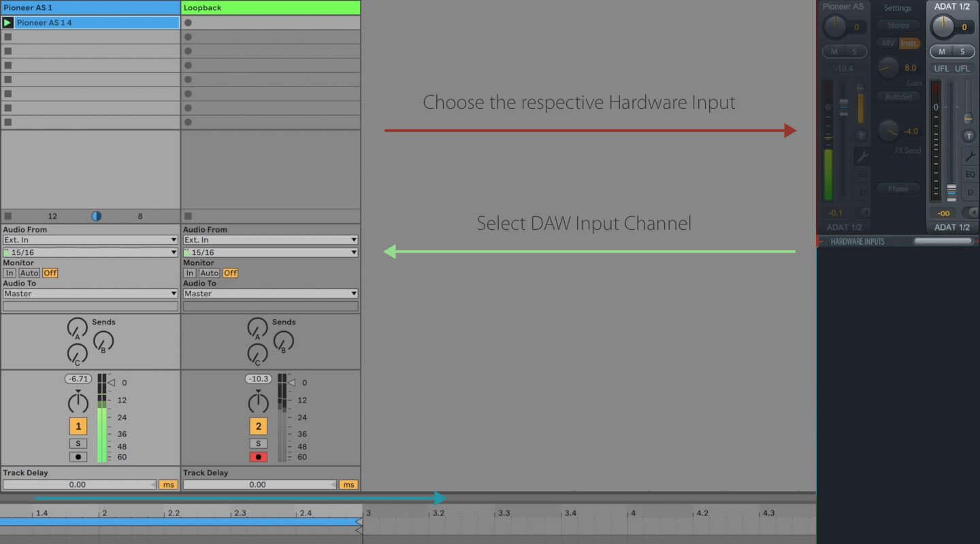Open dynamics D button on ADAT 1/2 channel

(970, 192)
